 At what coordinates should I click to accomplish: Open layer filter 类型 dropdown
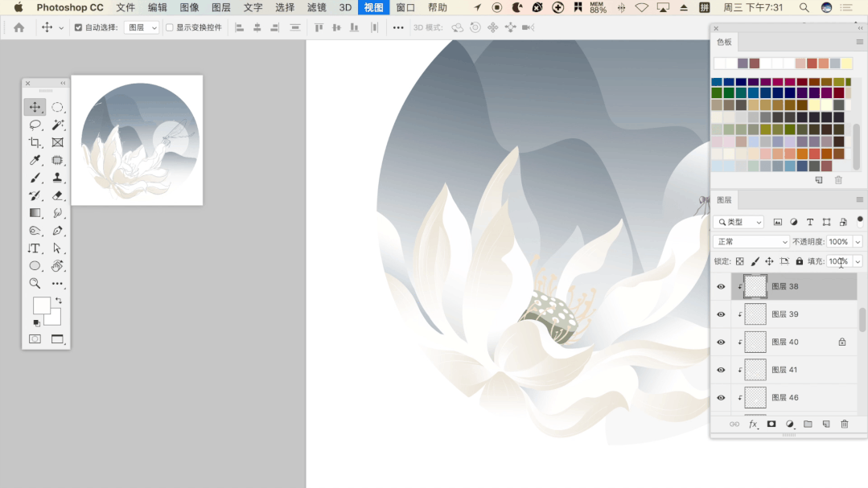coord(739,222)
